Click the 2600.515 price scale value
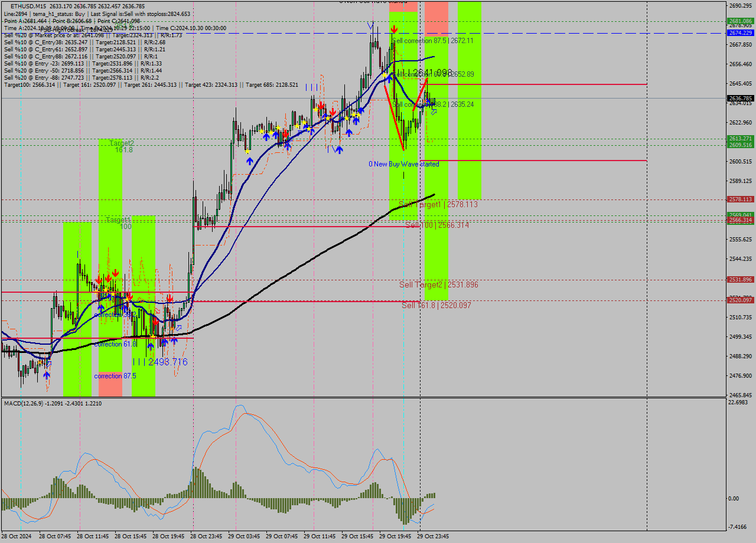Image resolution: width=756 pixels, height=543 pixels. (740, 161)
